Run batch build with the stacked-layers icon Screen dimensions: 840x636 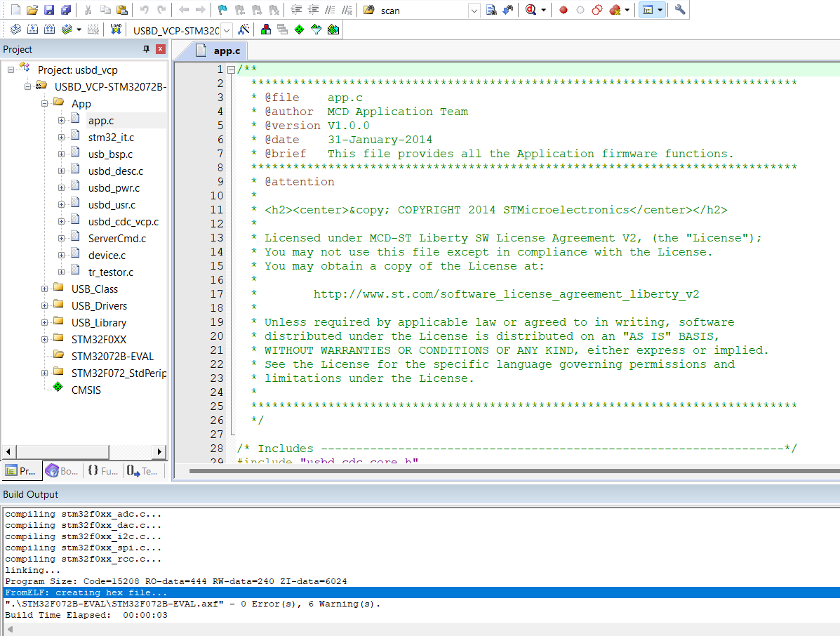[x=67, y=29]
